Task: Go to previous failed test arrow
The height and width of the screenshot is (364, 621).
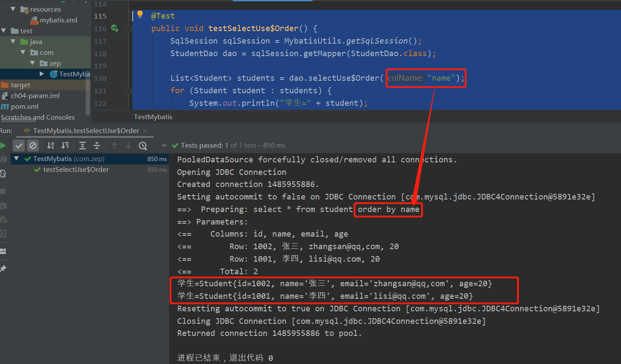Action: (115, 146)
